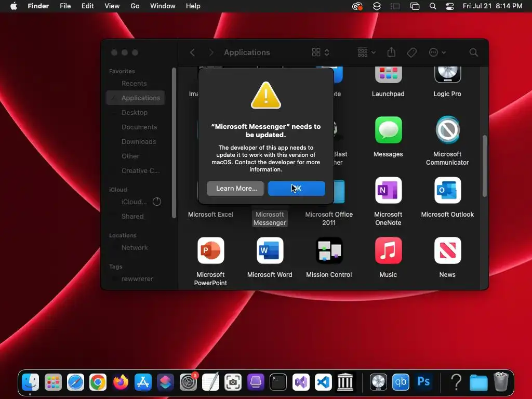
Task: Click the date and time in menu bar
Action: [x=493, y=6]
